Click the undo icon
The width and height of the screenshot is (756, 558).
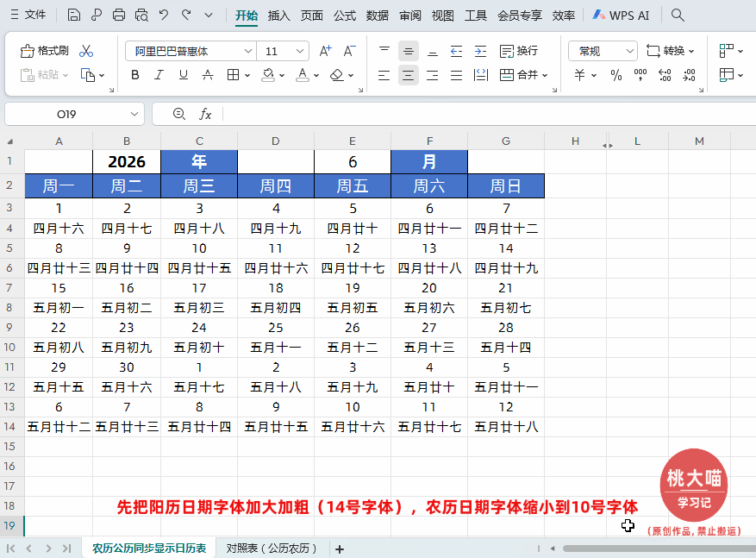coord(164,15)
